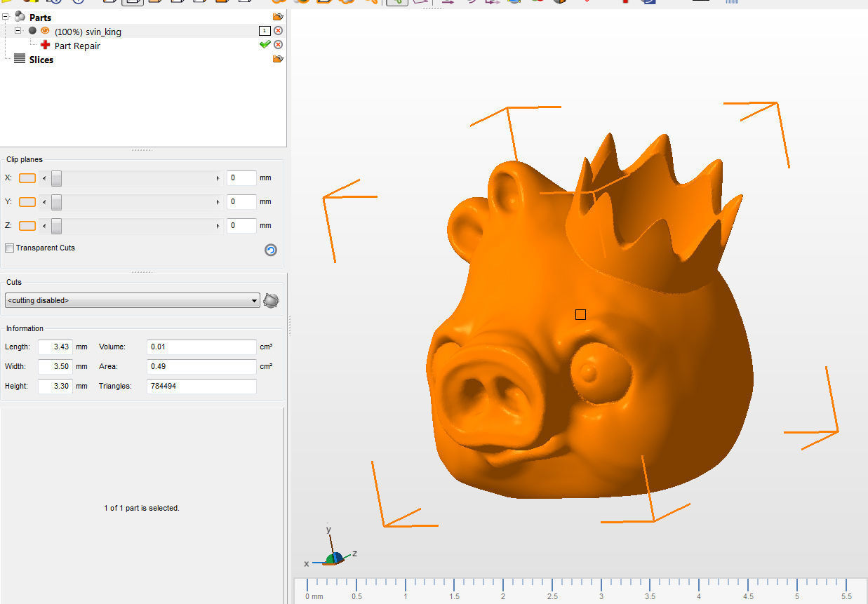The image size is (868, 604).
Task: Click the '1 of 1 part is selected.' text
Action: click(142, 508)
